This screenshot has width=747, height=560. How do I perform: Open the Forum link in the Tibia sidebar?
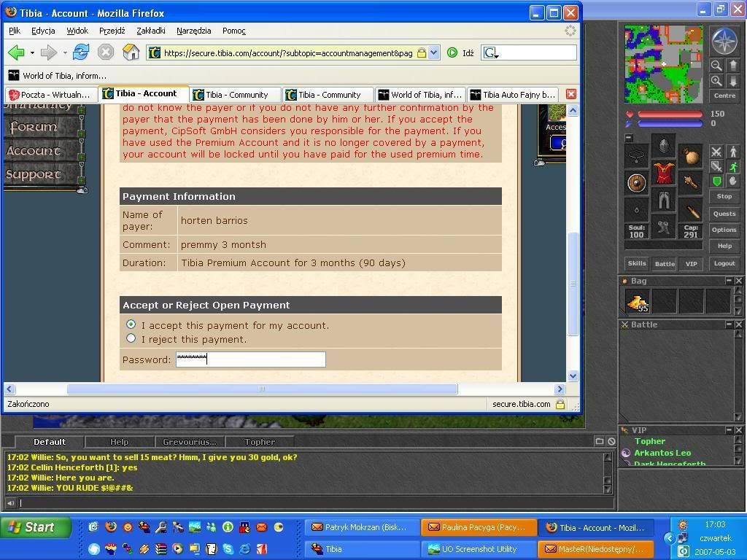point(34,127)
